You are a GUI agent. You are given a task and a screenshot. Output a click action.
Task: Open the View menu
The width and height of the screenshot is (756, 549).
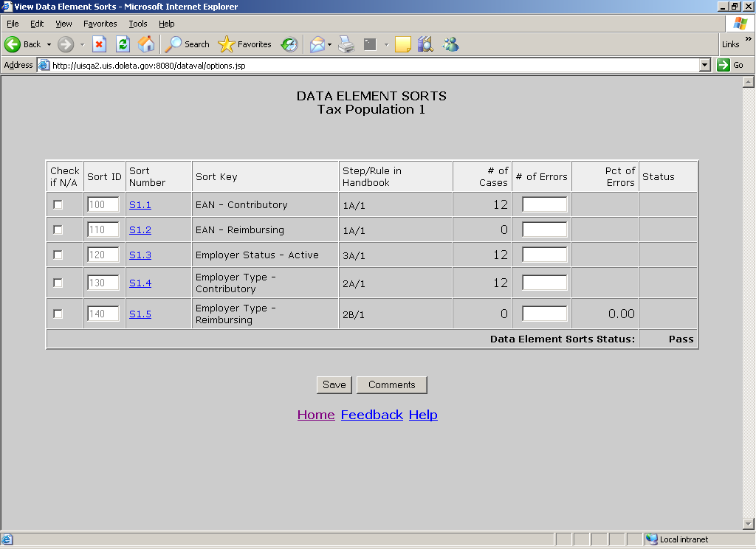[64, 24]
